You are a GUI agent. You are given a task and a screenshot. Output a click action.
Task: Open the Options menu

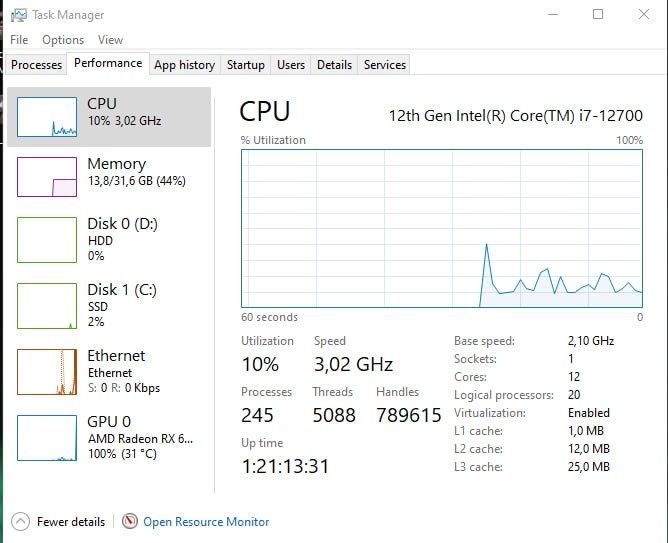click(x=63, y=40)
